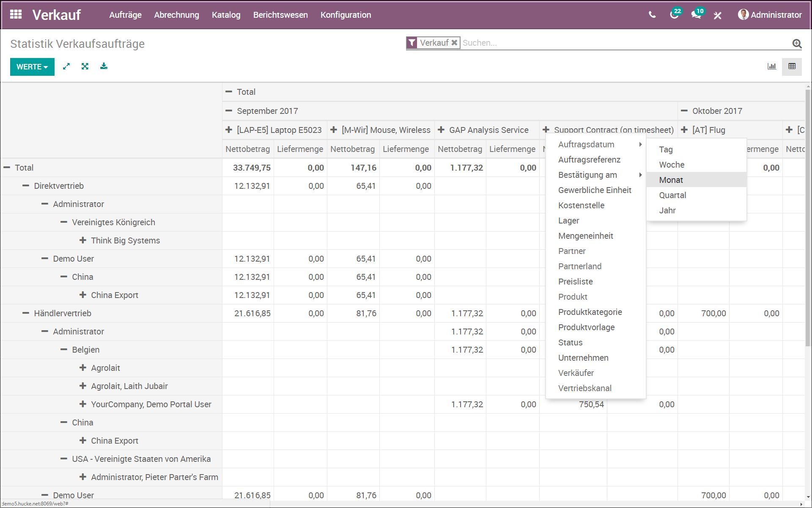Viewport: 812px width, 508px height.
Task: Choose Produktkategorie from grouping menu
Action: point(590,312)
